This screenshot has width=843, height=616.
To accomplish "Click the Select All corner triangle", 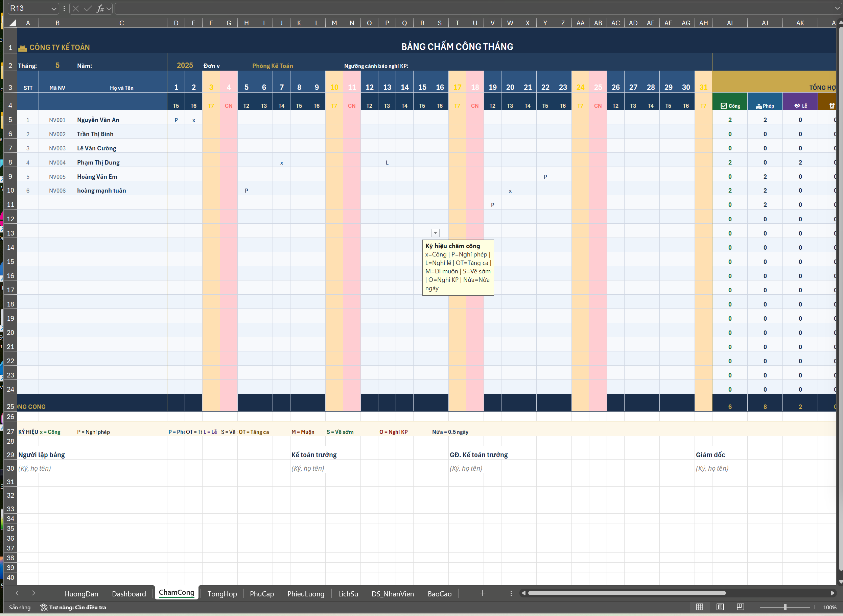I will click(12, 23).
